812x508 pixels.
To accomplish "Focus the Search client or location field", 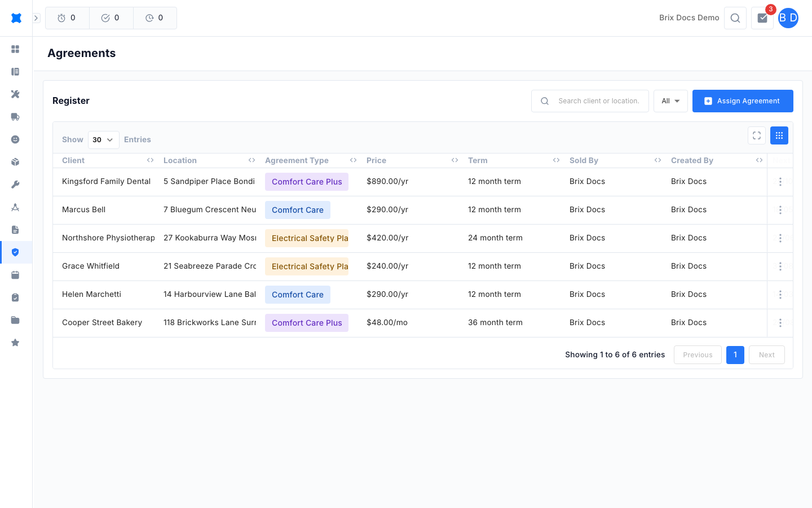I will pyautogui.click(x=590, y=101).
